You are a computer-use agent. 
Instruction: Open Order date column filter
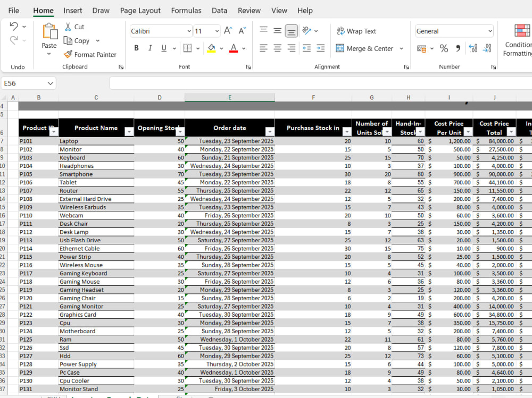tap(270, 132)
